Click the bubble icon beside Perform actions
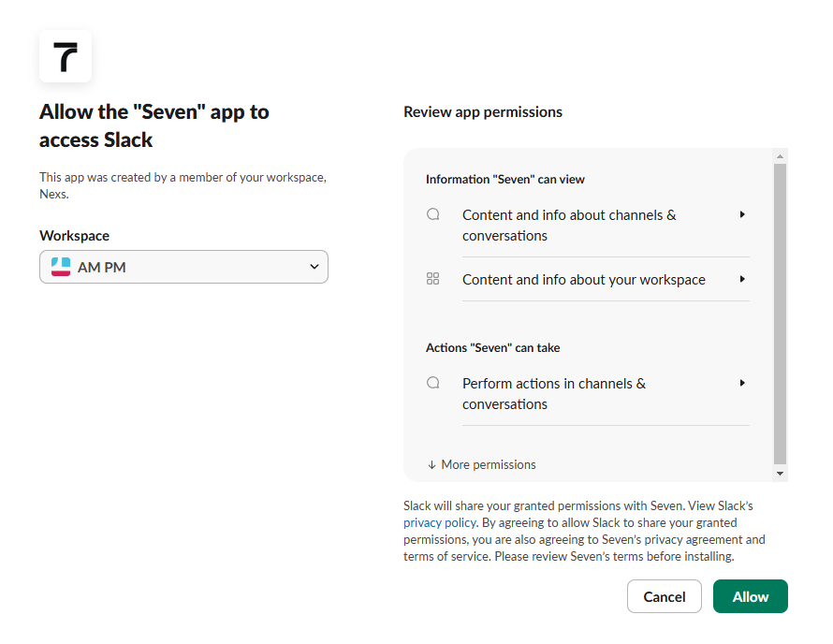 click(x=433, y=383)
